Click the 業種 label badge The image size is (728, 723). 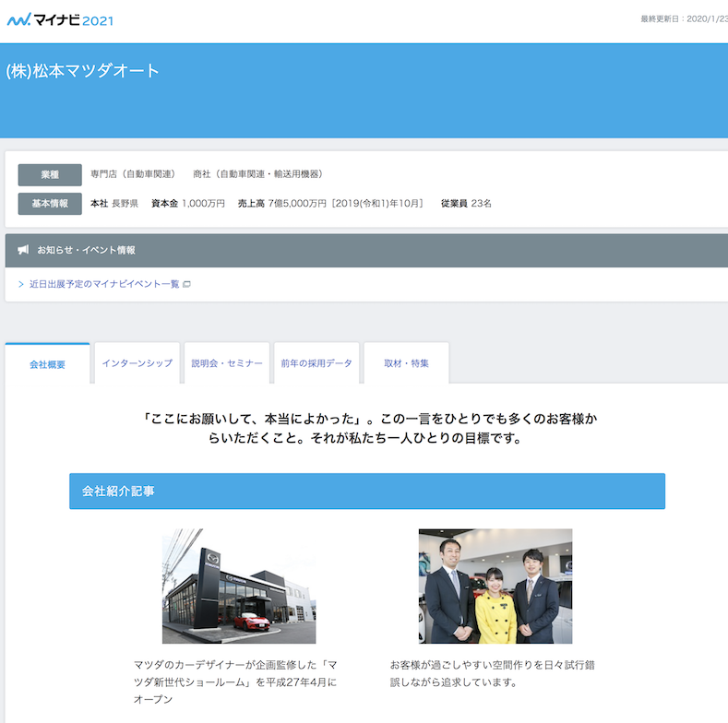50,174
